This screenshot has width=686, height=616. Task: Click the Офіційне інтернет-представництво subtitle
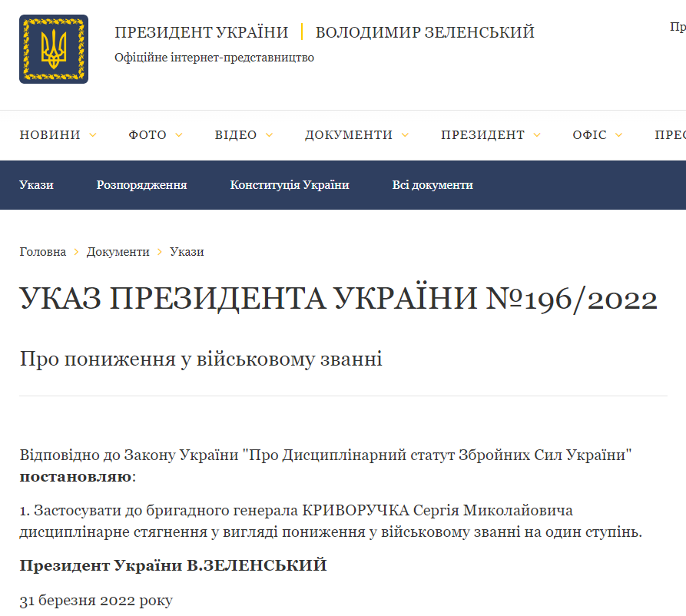214,57
